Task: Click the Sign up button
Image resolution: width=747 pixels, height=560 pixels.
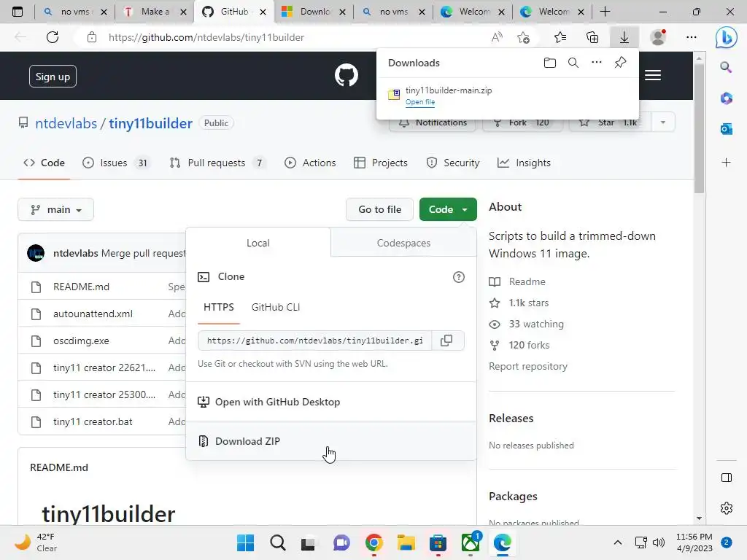Action: point(53,76)
